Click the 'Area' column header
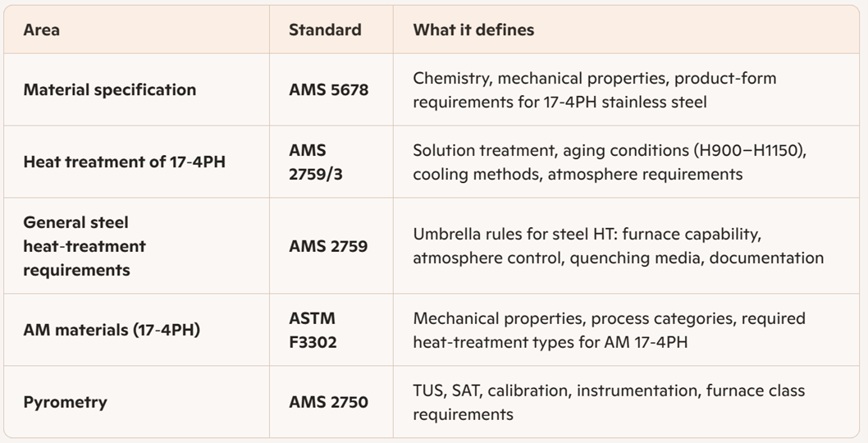This screenshot has width=868, height=443. [42, 30]
